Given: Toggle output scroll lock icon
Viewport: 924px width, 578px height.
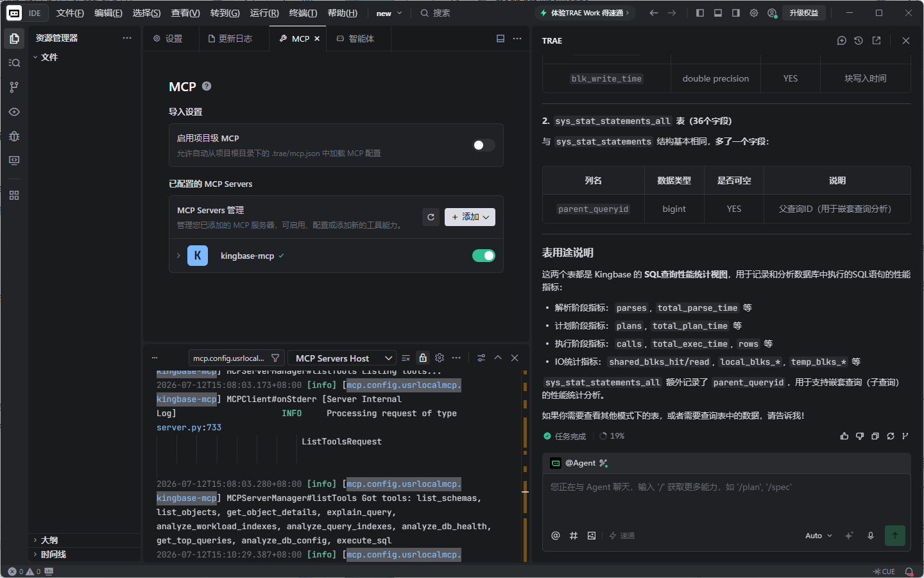Looking at the screenshot, I should (423, 358).
